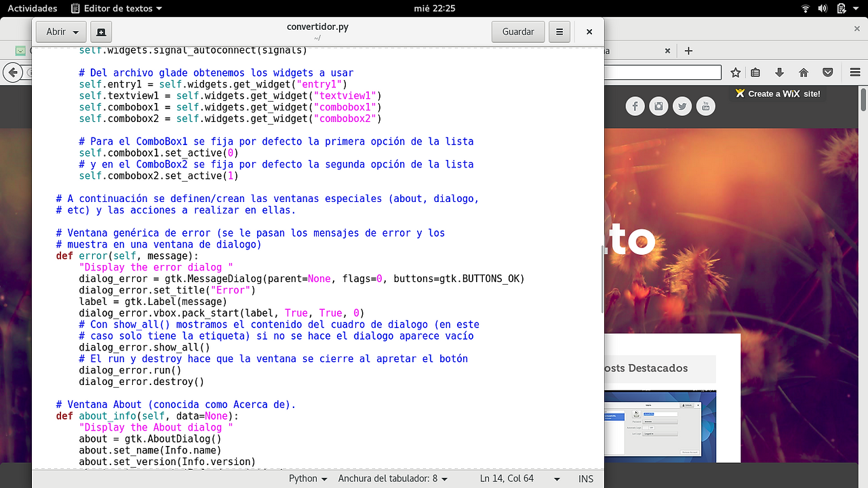Open the Python language selector
The image size is (868, 488).
pos(309,479)
